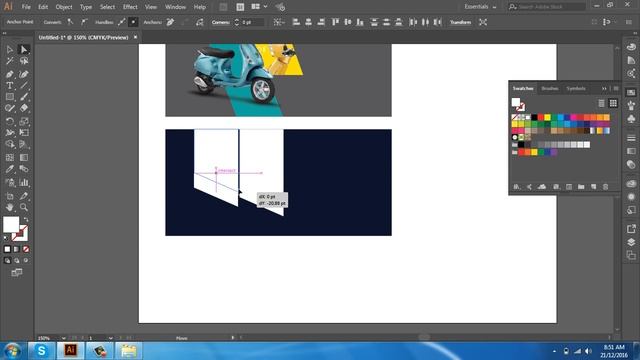
Task: Switch to the Symbols tab
Action: pos(576,89)
